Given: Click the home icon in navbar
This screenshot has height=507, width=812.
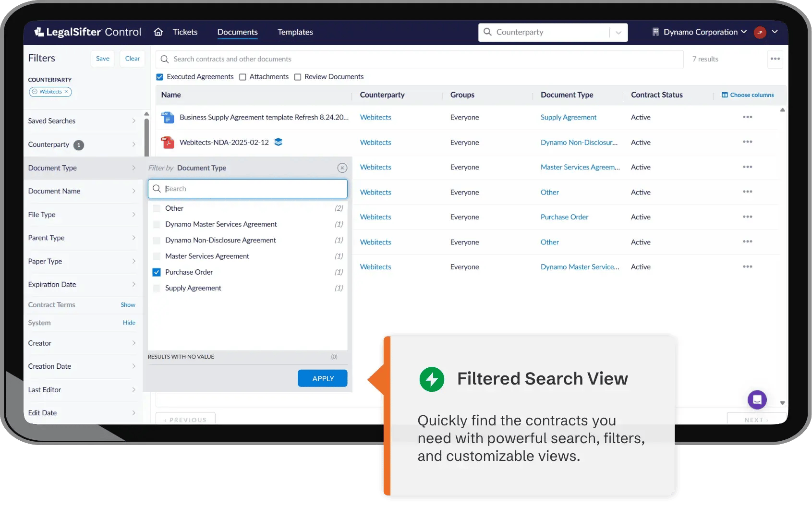Looking at the screenshot, I should (158, 32).
